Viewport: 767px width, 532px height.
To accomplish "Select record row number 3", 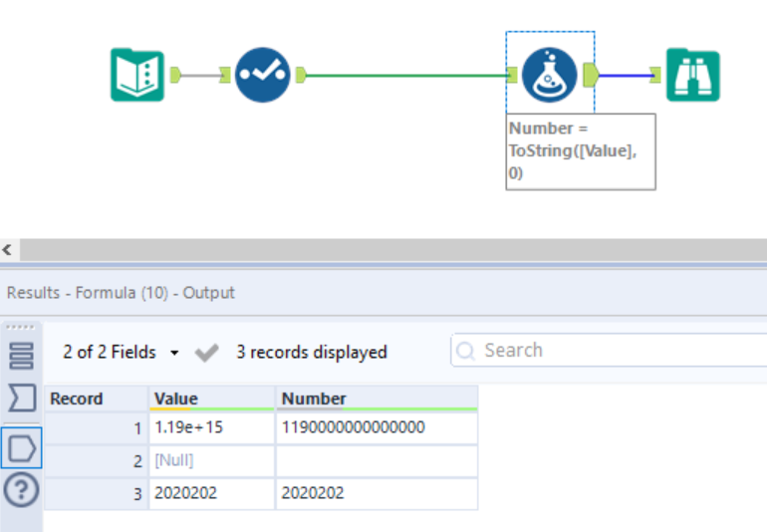I will click(x=96, y=493).
